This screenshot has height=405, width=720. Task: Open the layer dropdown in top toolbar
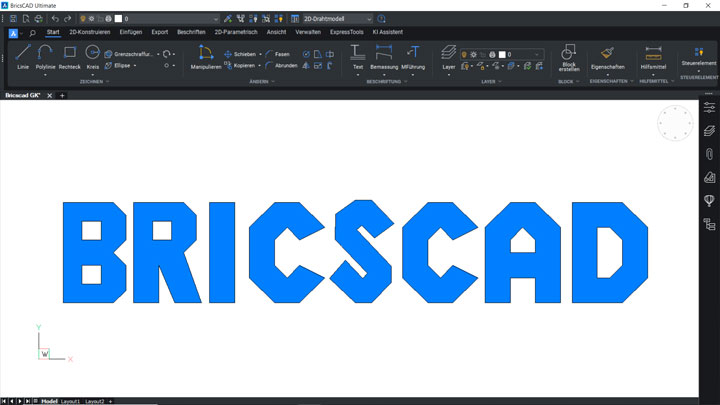[215, 19]
